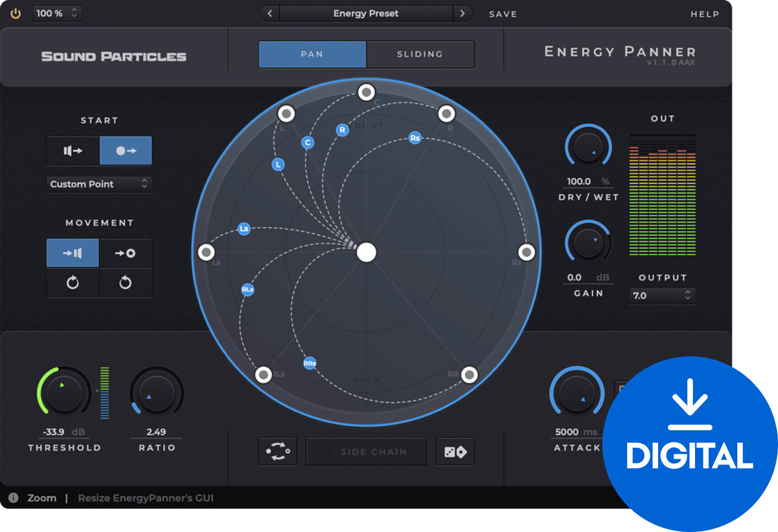Screen dimensions: 778x532
Task: Select the move-to-speaker movement icon
Action: 72,253
